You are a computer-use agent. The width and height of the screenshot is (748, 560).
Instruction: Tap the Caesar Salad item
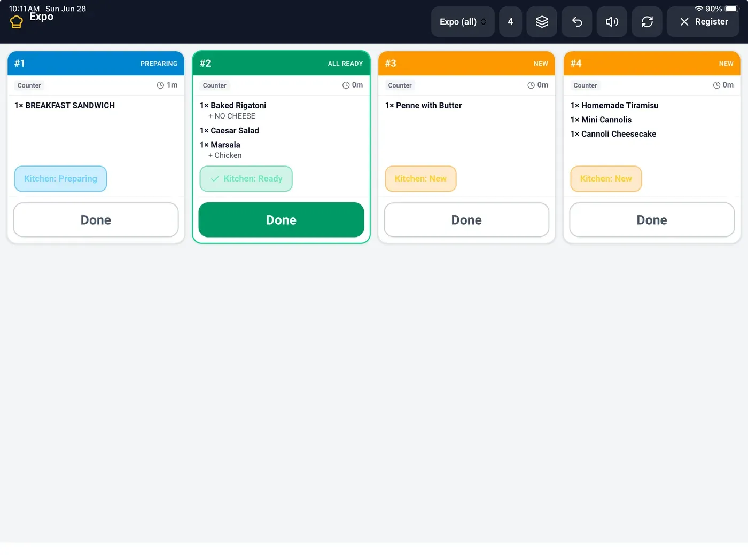tap(229, 131)
